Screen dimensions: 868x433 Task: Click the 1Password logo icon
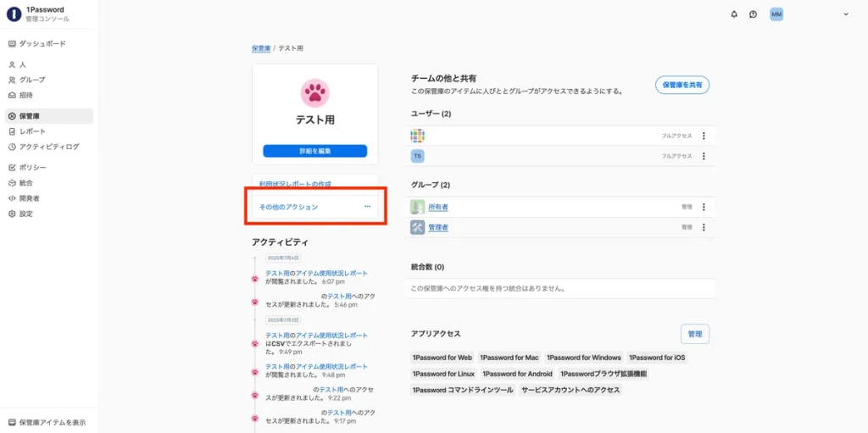(x=14, y=14)
